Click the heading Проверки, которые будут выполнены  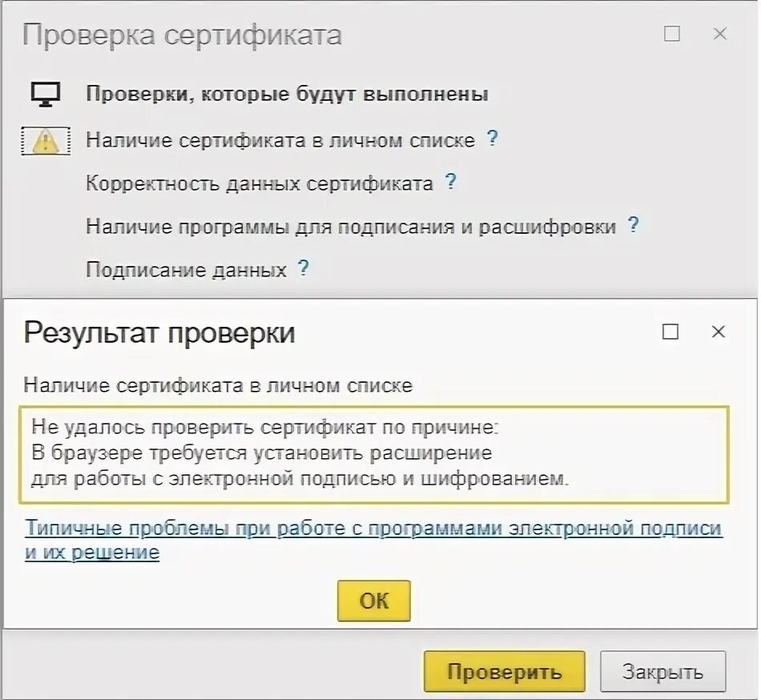(x=287, y=95)
